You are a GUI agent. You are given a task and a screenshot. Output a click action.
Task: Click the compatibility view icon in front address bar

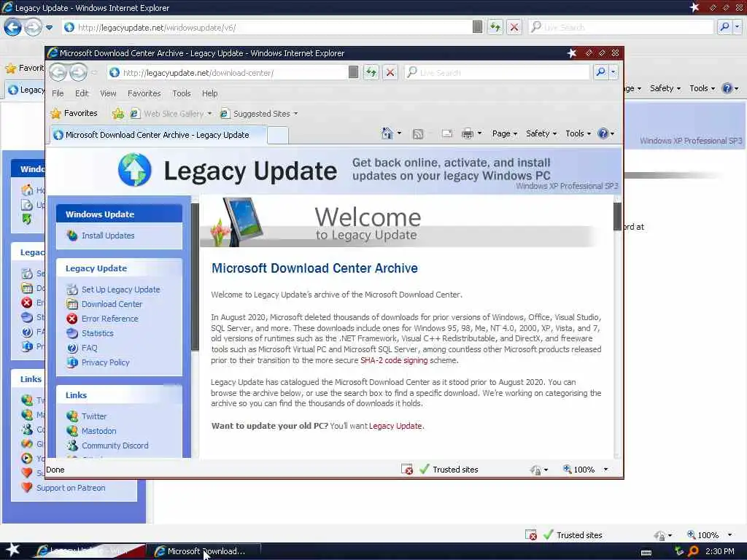(354, 72)
